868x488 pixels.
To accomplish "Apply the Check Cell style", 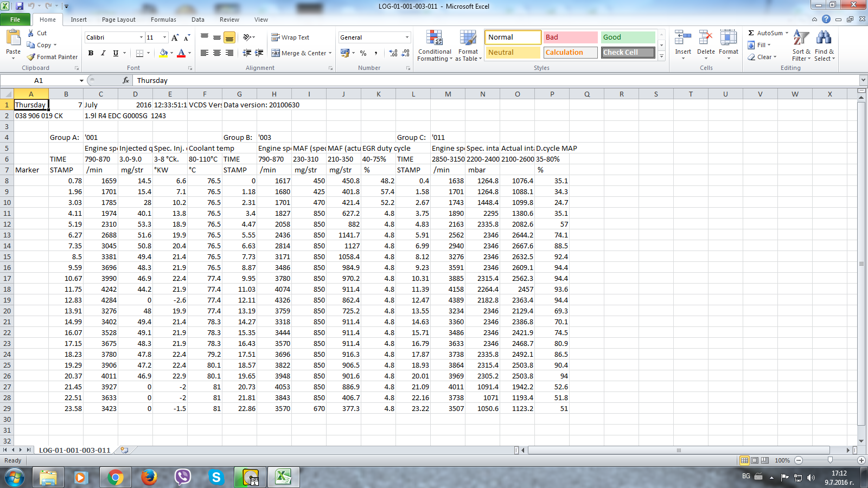I will pyautogui.click(x=628, y=53).
